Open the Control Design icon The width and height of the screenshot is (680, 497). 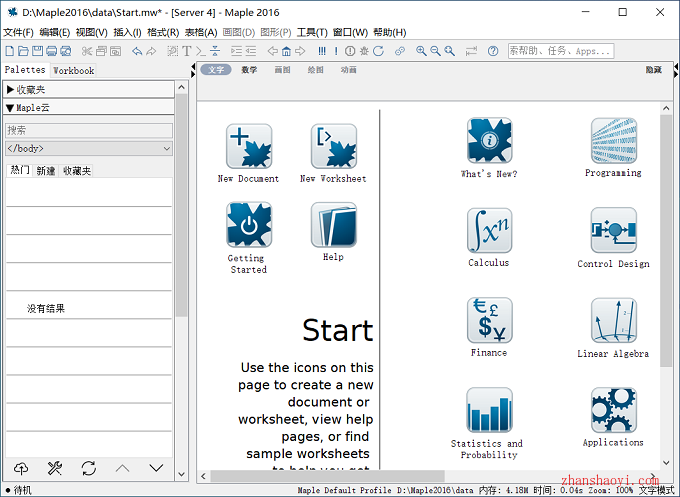614,230
